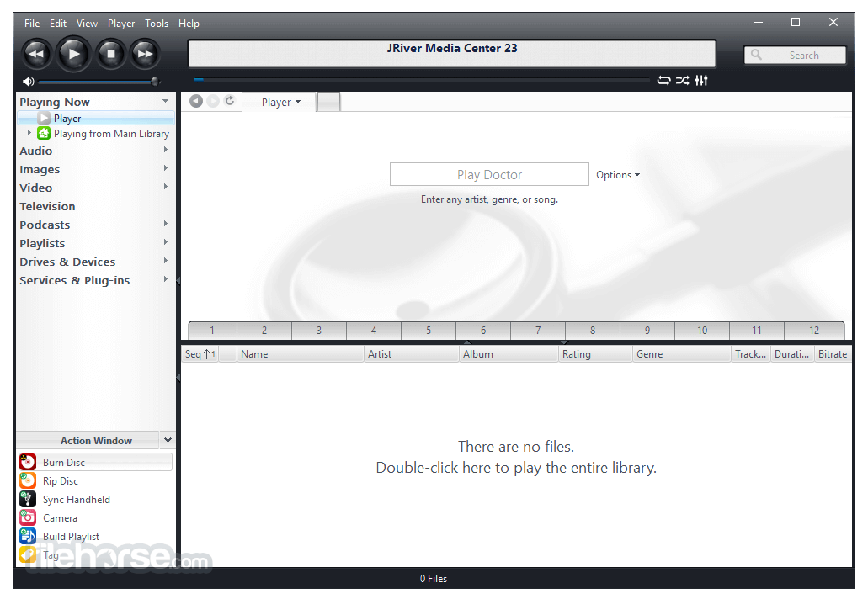Select zone tab 12
The image size is (868, 599).
(814, 330)
